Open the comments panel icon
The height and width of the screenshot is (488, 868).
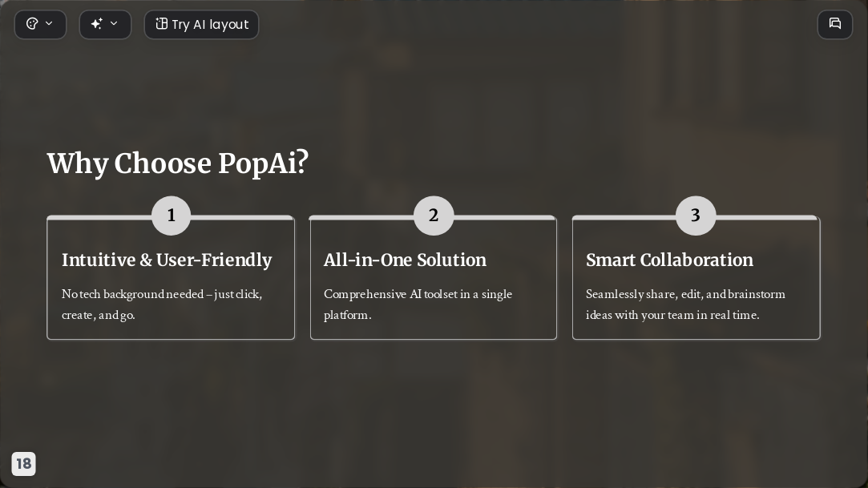click(835, 24)
